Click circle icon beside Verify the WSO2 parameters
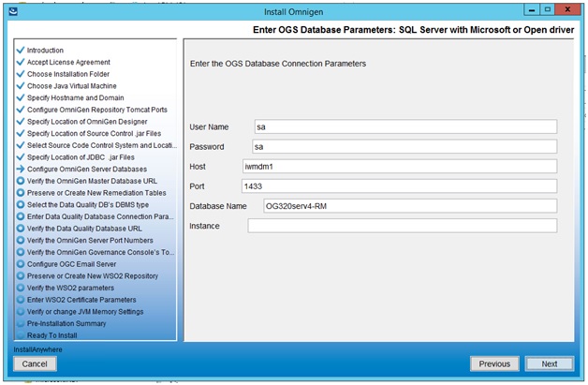588x385 pixels. (x=21, y=288)
